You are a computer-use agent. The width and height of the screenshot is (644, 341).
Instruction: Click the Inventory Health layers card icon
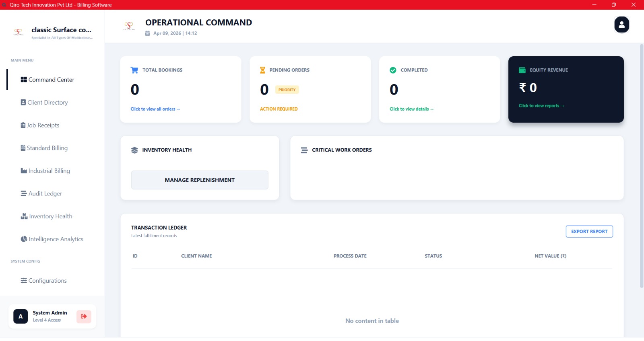[134, 150]
